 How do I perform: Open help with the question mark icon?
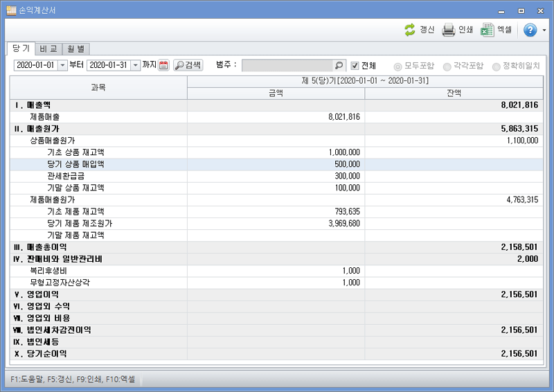530,30
